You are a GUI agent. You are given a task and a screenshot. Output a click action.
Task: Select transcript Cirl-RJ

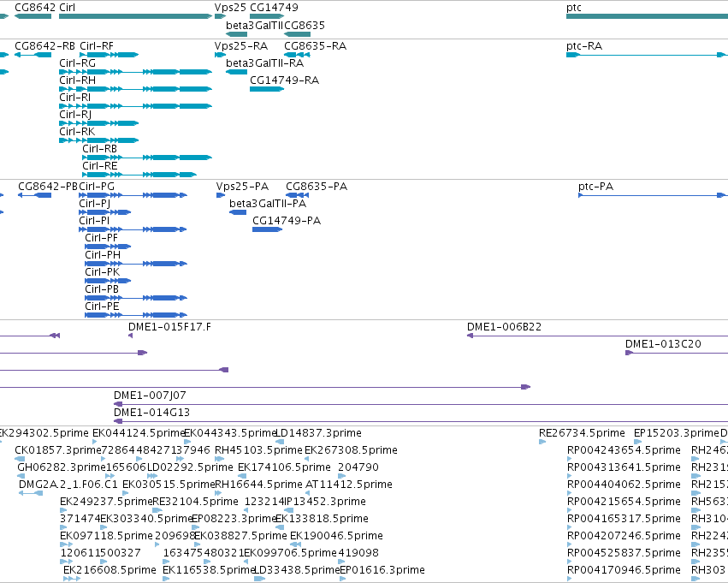pos(75,115)
